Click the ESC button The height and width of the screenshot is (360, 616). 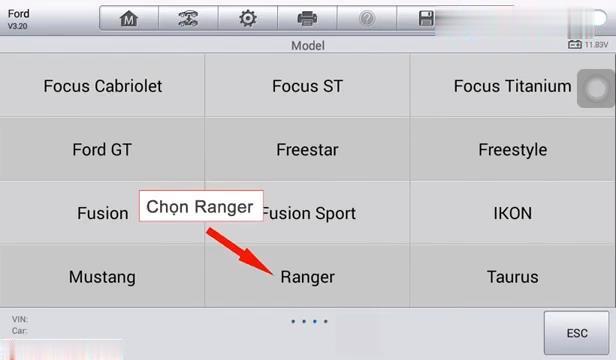point(576,333)
